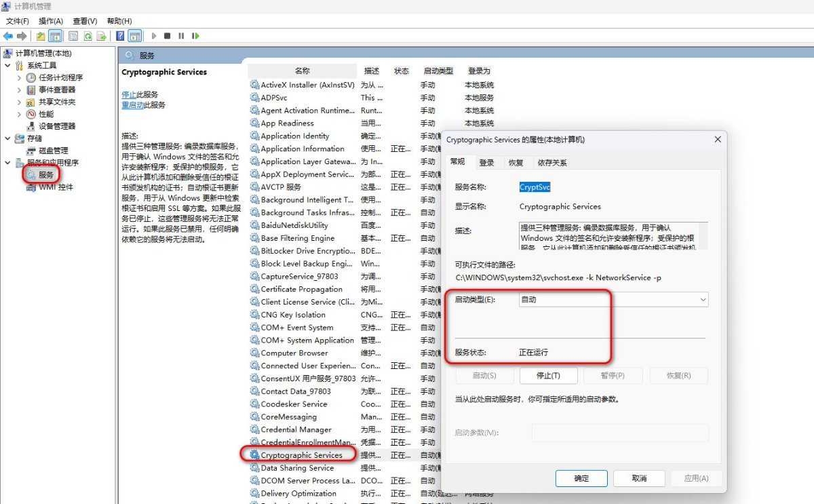Open 磁盘管理 in the tree
This screenshot has height=504, width=814.
point(53,151)
